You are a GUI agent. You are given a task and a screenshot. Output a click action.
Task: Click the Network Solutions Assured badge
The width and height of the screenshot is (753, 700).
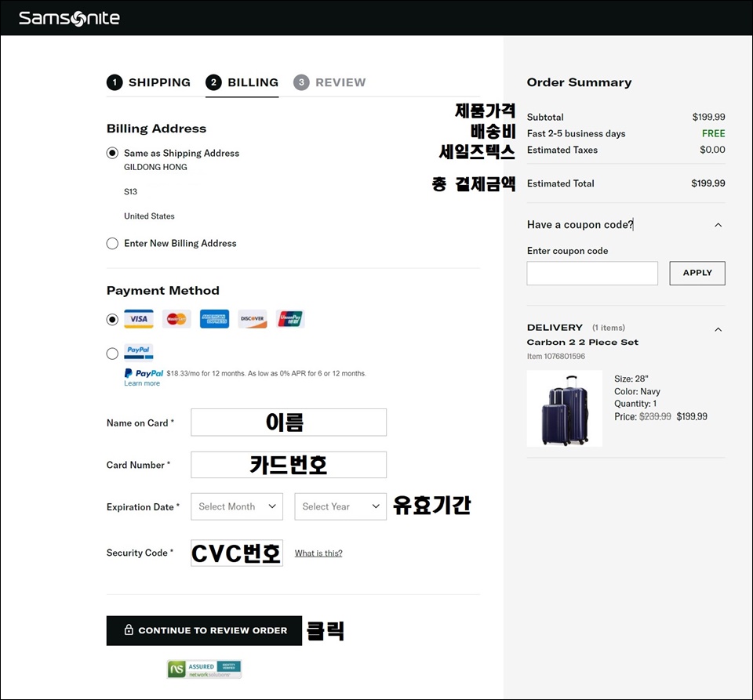pyautogui.click(x=204, y=669)
